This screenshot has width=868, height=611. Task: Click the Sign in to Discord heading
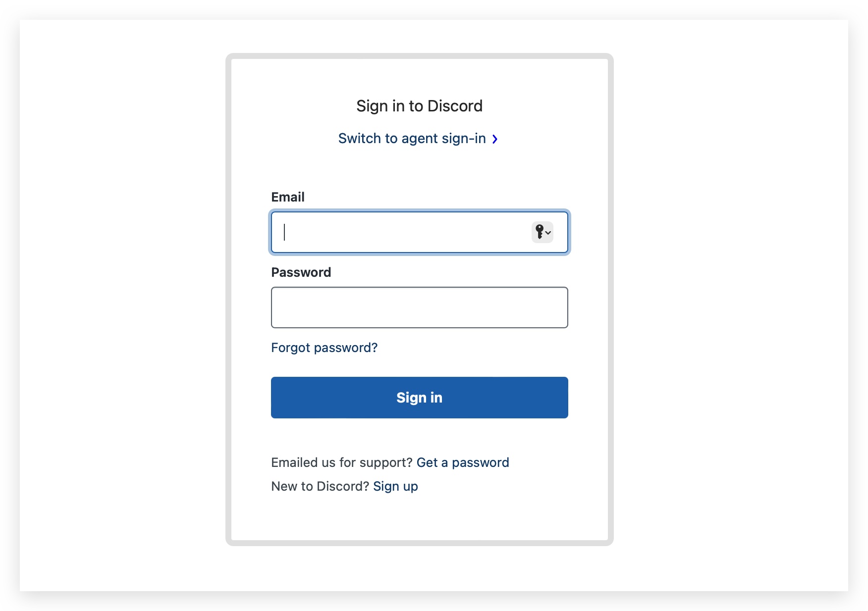pos(419,106)
